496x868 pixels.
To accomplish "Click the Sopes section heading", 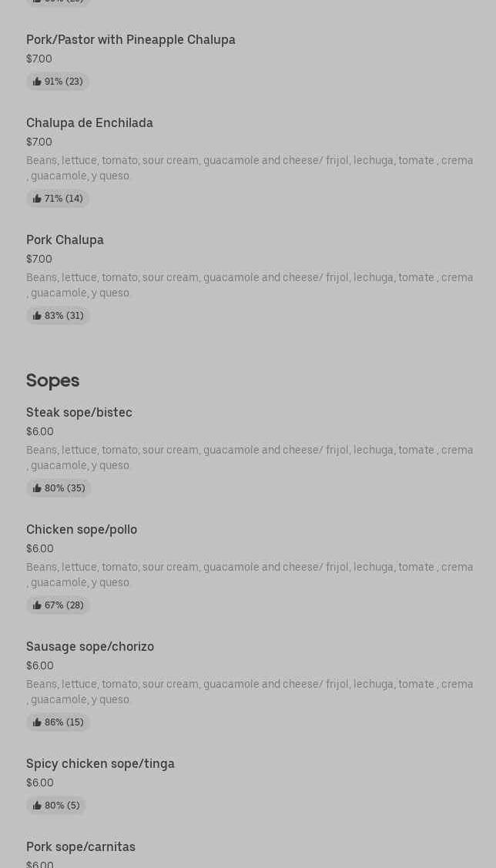I will 52,380.
